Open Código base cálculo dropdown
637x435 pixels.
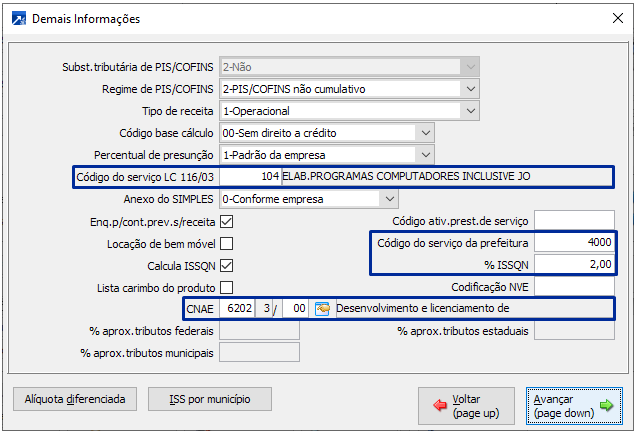tap(425, 133)
